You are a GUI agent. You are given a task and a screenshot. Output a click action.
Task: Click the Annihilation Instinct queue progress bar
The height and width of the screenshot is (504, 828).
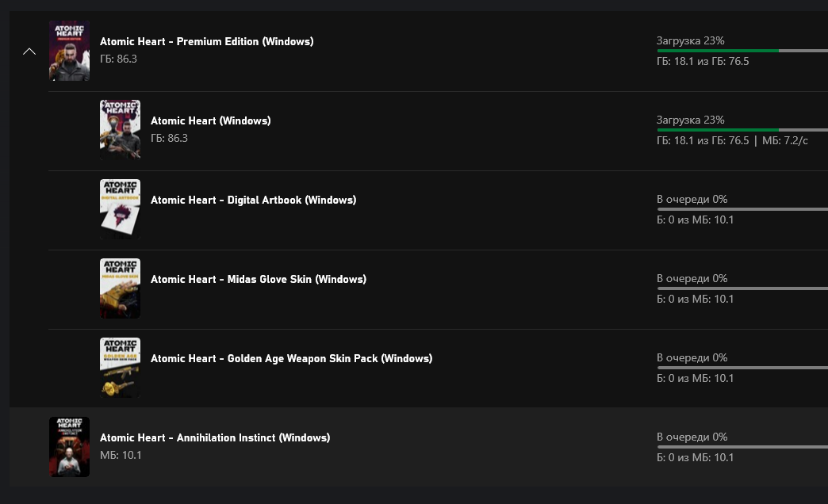742,447
